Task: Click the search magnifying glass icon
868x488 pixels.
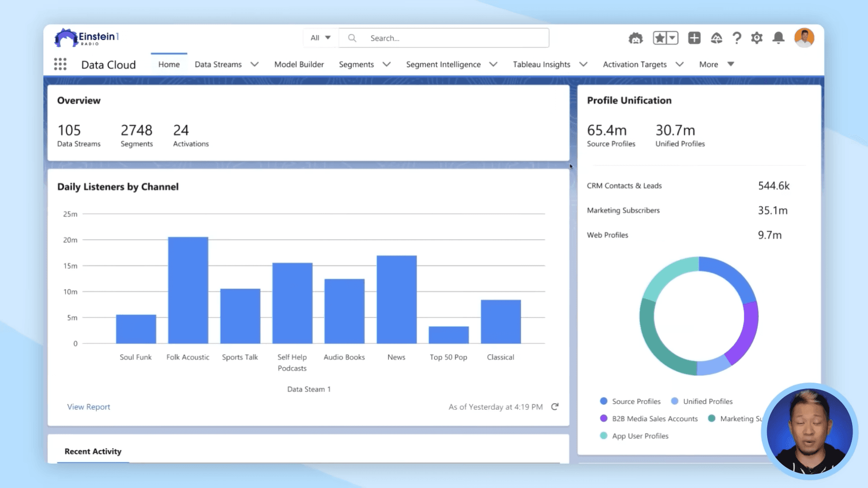Action: pyautogui.click(x=352, y=38)
